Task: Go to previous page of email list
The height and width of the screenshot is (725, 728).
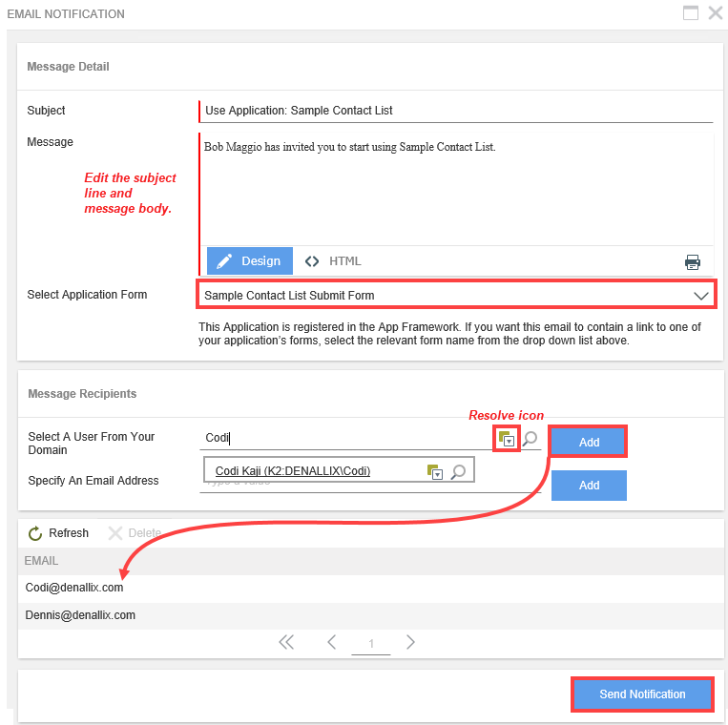Action: pyautogui.click(x=331, y=642)
